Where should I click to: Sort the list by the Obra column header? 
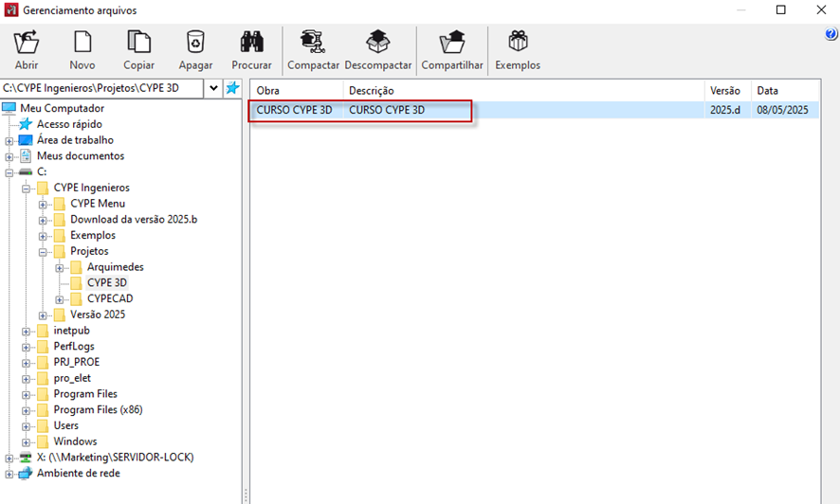294,91
